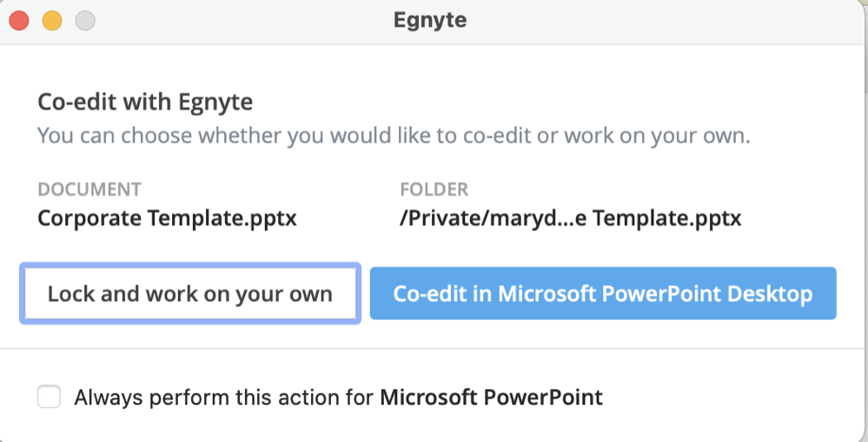Select the Corporate Template.pptx document name
The height and width of the screenshot is (442, 868).
[x=167, y=218]
